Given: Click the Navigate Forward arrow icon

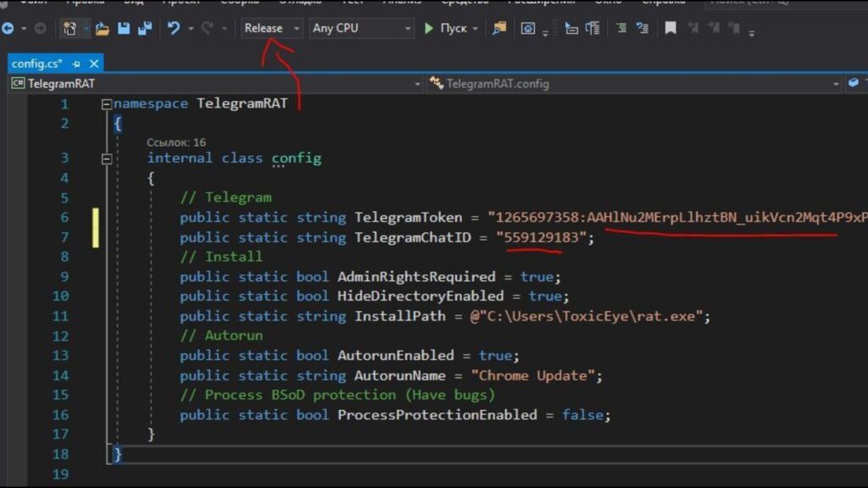Looking at the screenshot, I should (40, 28).
